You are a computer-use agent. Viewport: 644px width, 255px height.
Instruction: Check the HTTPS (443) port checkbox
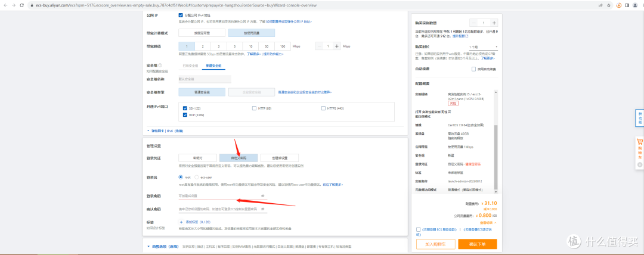[323, 108]
